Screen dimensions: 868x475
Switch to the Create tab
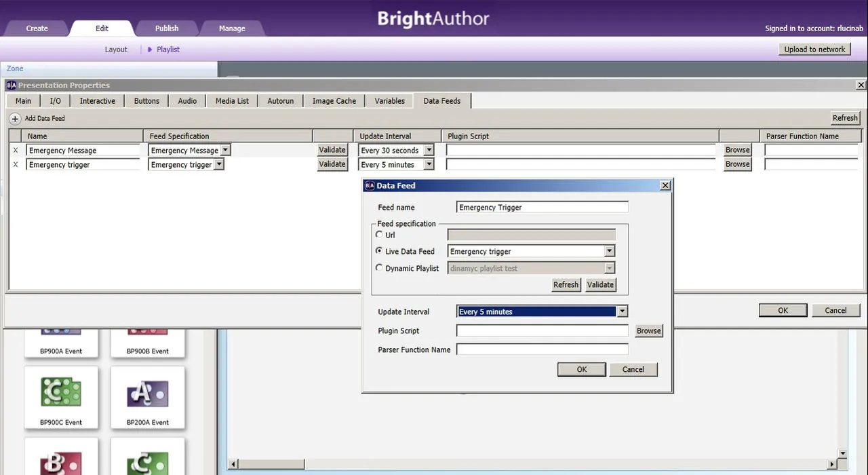click(37, 28)
